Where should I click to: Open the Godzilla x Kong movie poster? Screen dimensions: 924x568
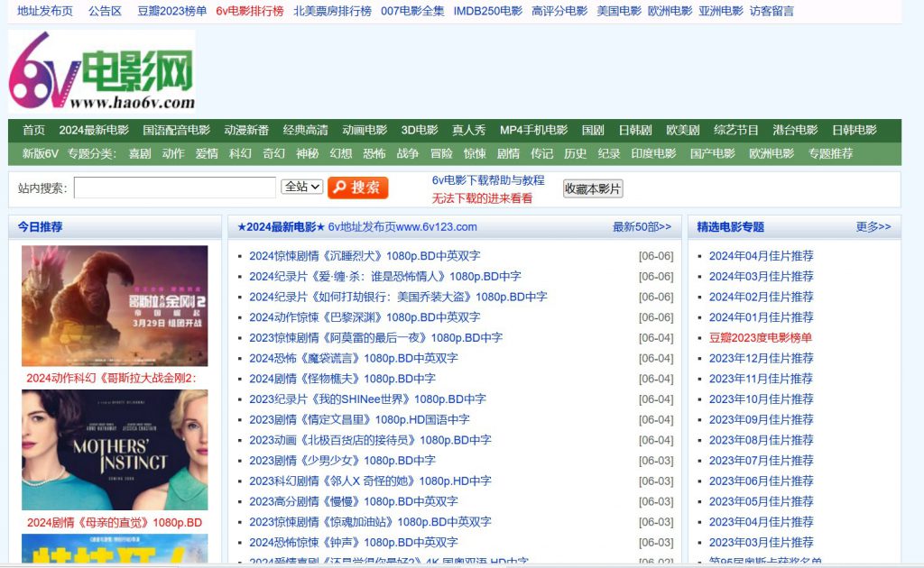coord(115,306)
